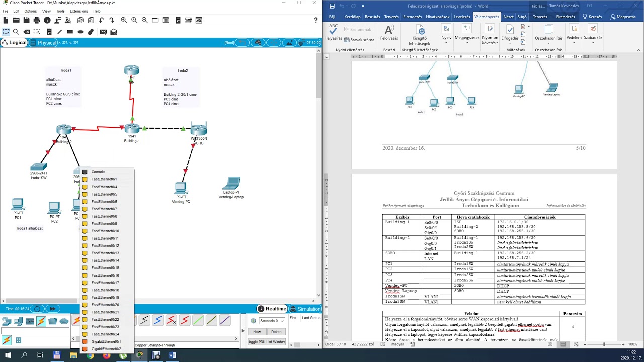Click the device search input field
644x362 pixels.
click(x=35, y=331)
